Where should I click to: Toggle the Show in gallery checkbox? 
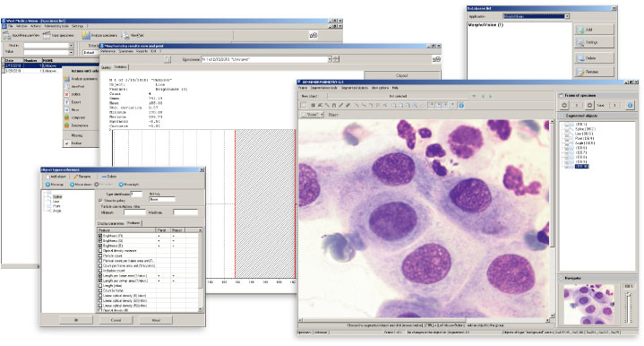(100, 201)
